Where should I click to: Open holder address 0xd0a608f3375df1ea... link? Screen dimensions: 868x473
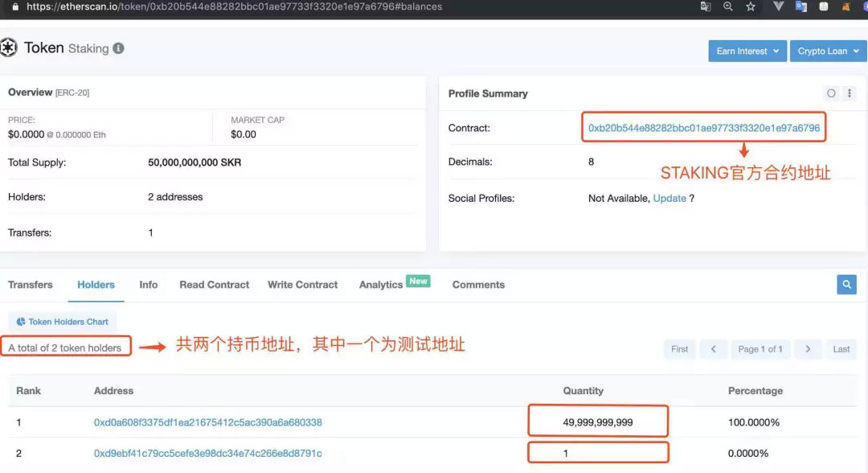(207, 422)
